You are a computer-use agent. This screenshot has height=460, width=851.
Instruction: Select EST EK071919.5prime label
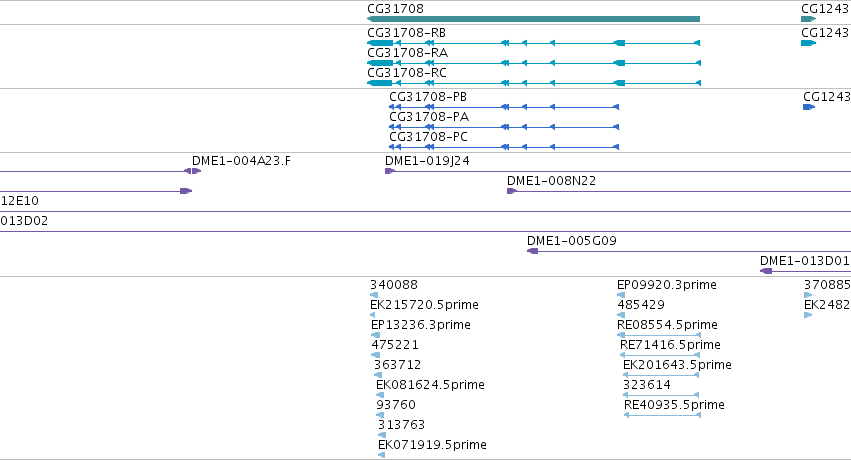[x=432, y=445]
